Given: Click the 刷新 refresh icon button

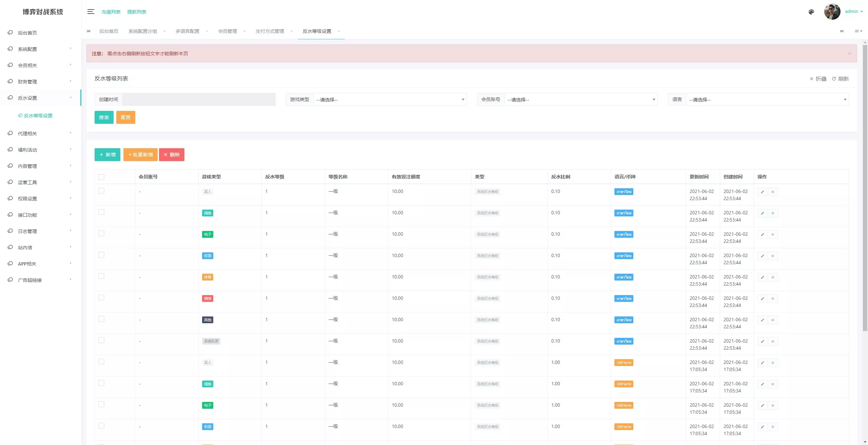Looking at the screenshot, I should pos(840,79).
